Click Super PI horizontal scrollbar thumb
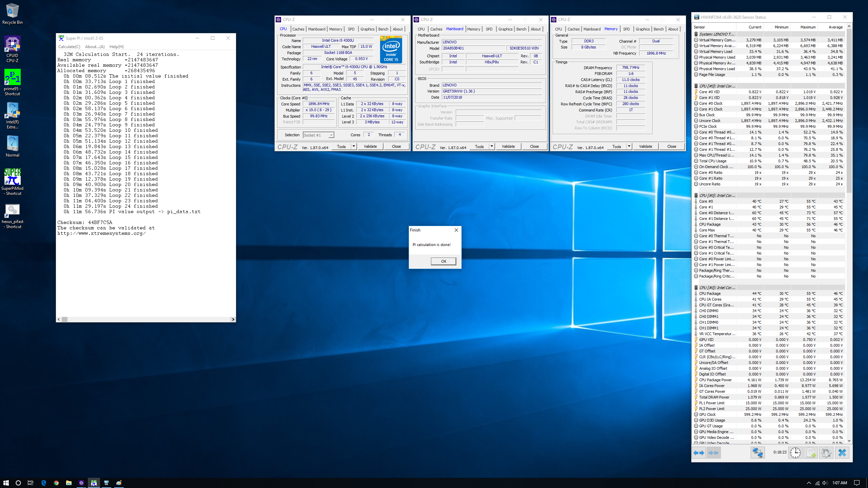 coord(64,319)
